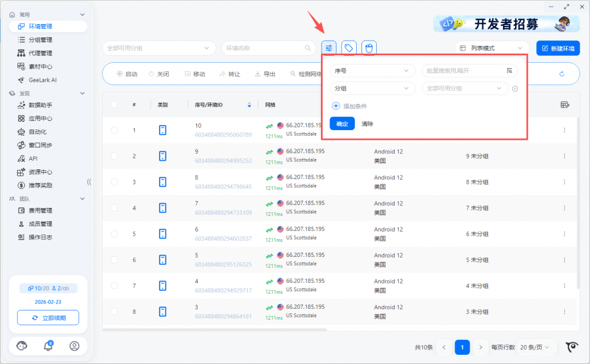The image size is (590, 364).
Task: Click the refresh icon in the toolbar
Action: click(x=561, y=74)
